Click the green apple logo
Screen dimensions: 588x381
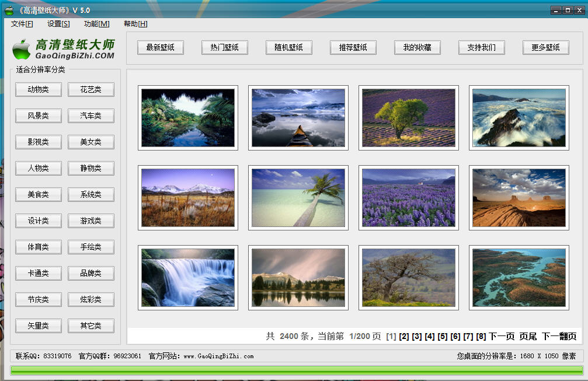22,50
